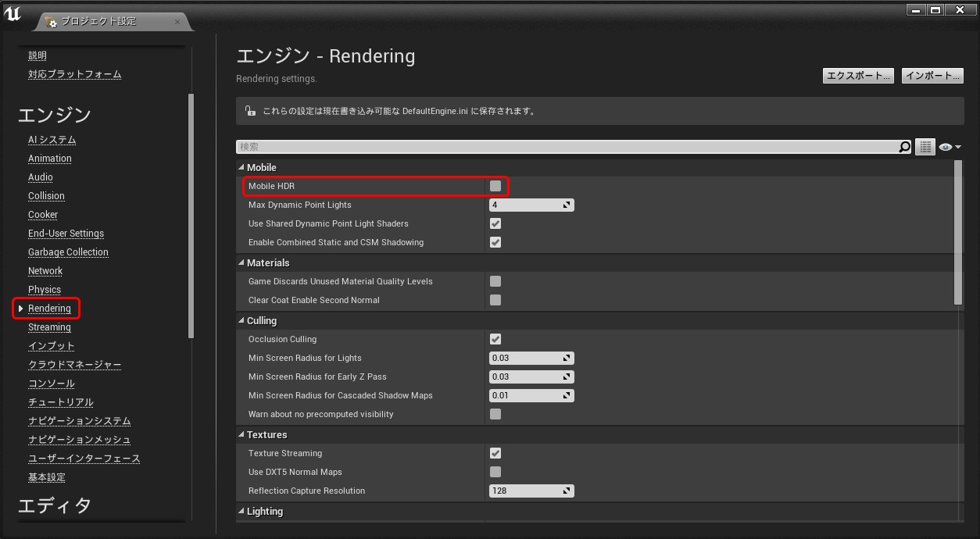Select the Rendering category in the sidebar
The height and width of the screenshot is (539, 980).
click(x=49, y=309)
